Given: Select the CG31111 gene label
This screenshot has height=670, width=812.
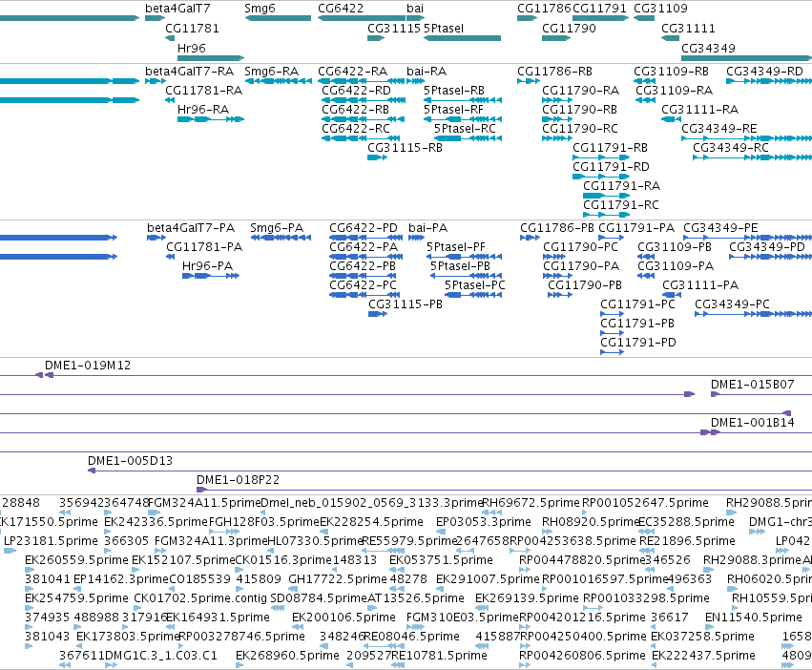Looking at the screenshot, I should tap(688, 28).
